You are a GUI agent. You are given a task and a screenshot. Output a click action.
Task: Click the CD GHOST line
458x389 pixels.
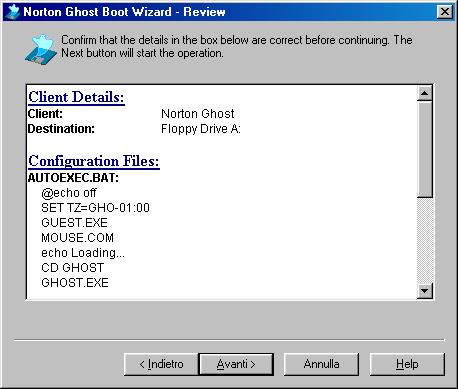(x=73, y=268)
